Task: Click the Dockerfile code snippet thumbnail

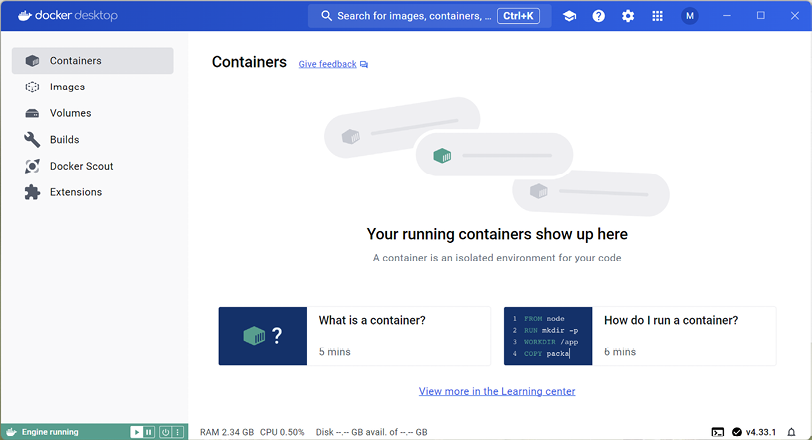Action: click(548, 336)
